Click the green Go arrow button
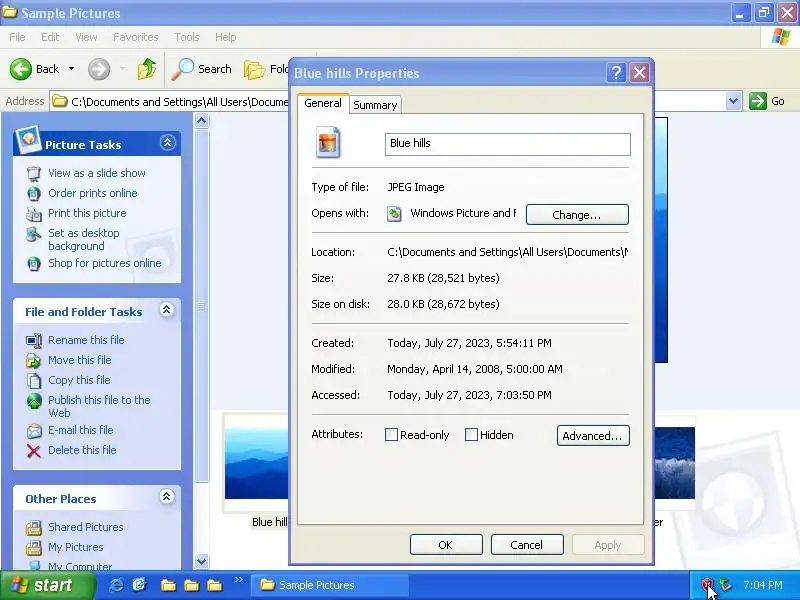 (758, 101)
